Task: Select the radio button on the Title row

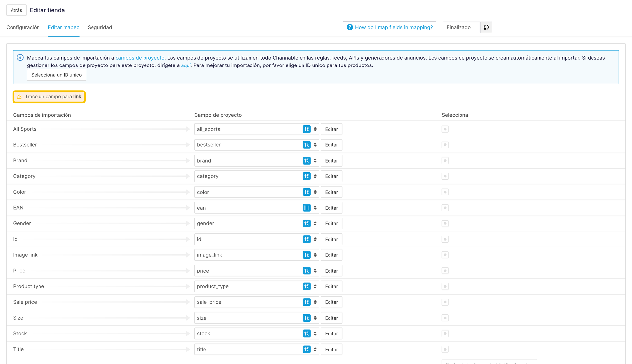Action: coord(445,349)
